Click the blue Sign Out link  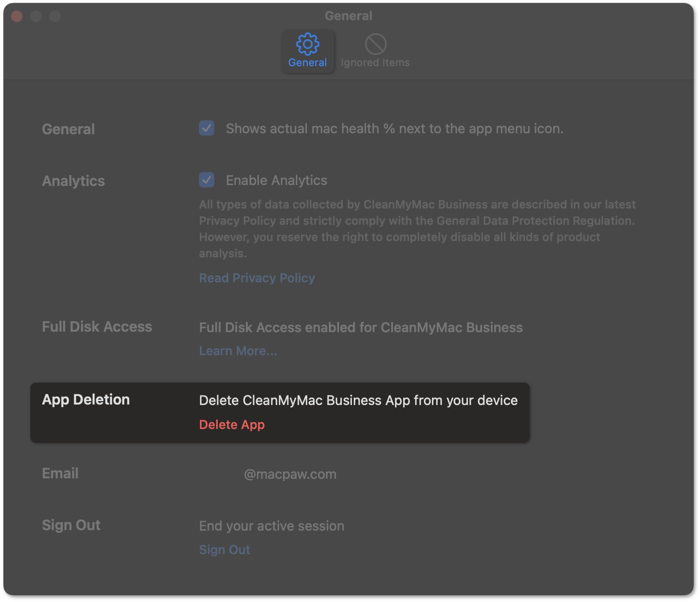pyautogui.click(x=224, y=550)
